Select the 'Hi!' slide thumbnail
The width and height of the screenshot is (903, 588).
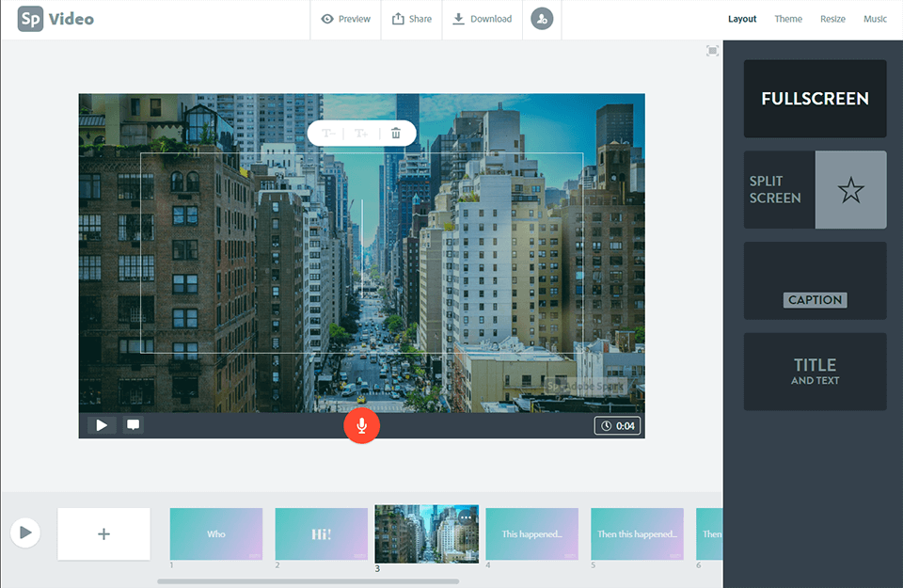[322, 533]
